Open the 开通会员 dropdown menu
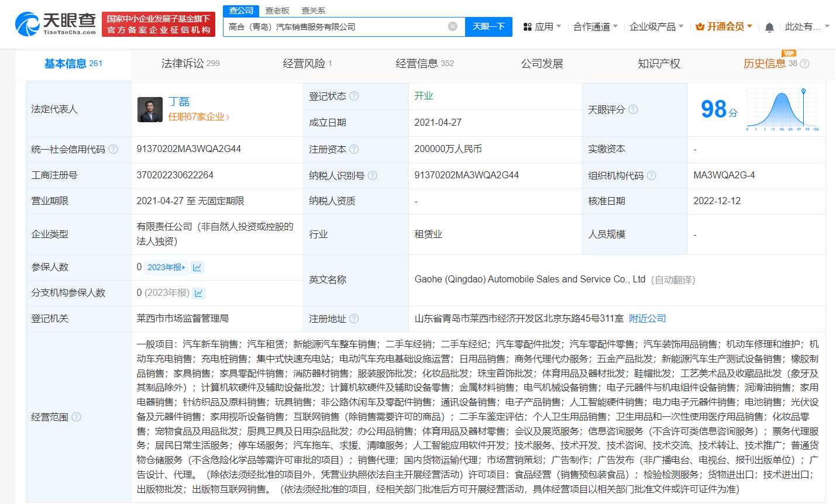 coord(724,27)
